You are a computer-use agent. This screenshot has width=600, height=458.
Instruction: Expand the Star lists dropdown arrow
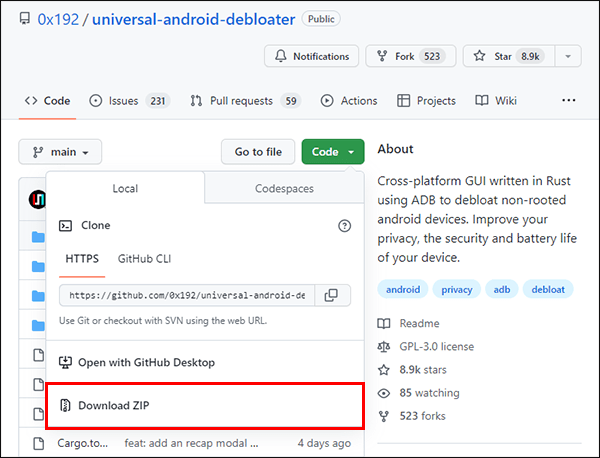click(568, 56)
